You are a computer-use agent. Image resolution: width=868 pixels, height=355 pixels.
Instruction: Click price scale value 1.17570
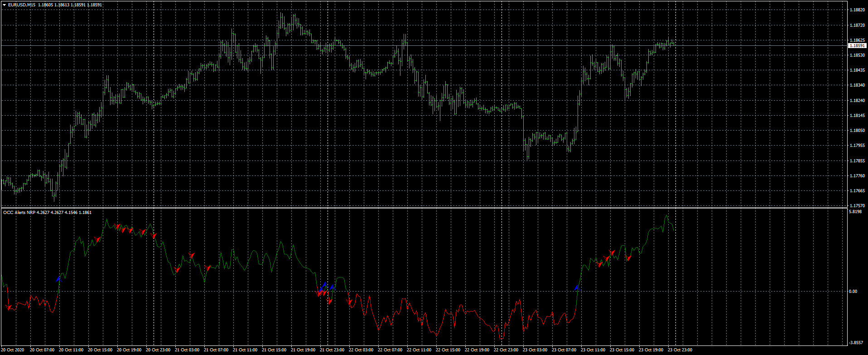tap(857, 206)
